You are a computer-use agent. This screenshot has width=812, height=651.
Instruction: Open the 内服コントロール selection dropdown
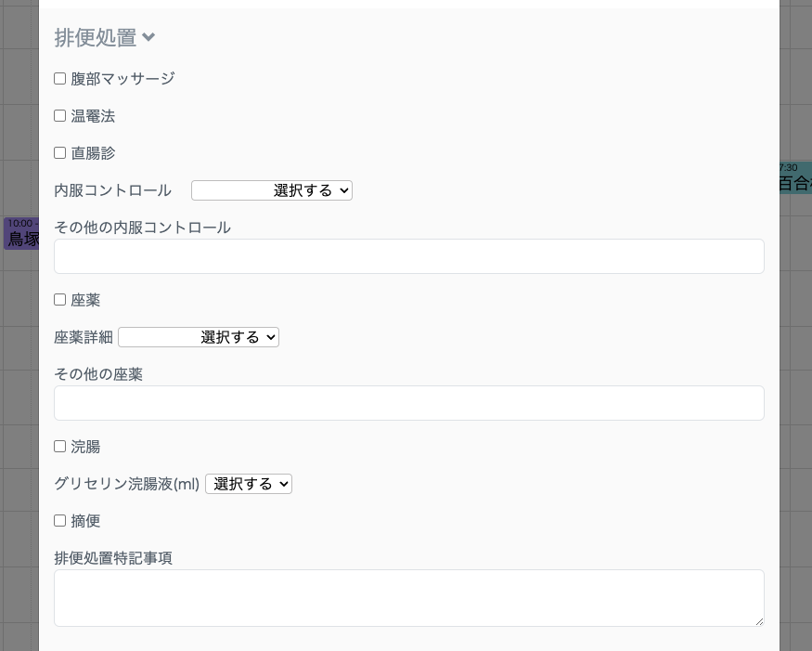point(271,190)
